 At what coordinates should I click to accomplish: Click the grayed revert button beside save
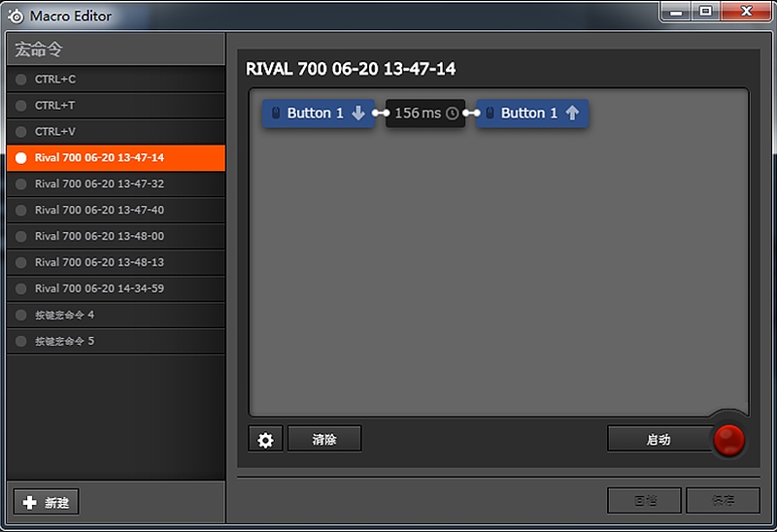click(x=644, y=501)
